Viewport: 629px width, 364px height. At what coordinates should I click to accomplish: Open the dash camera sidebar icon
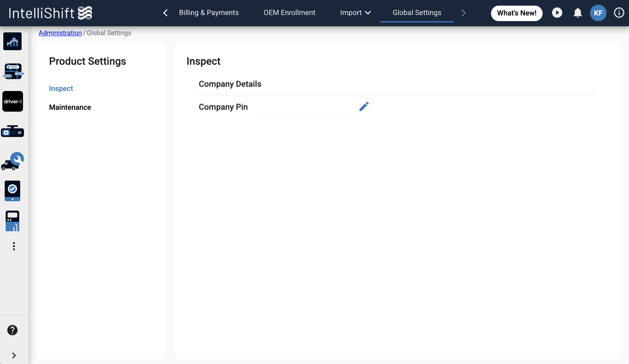[13, 131]
